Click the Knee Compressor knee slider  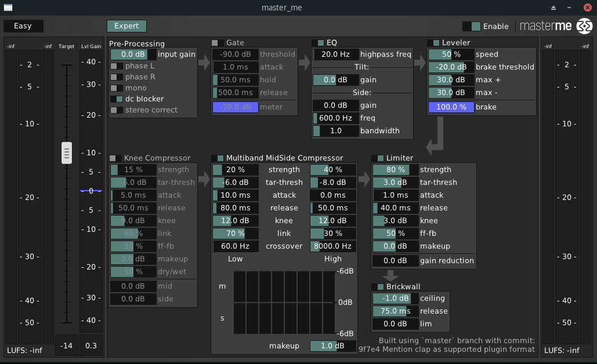[x=133, y=221]
